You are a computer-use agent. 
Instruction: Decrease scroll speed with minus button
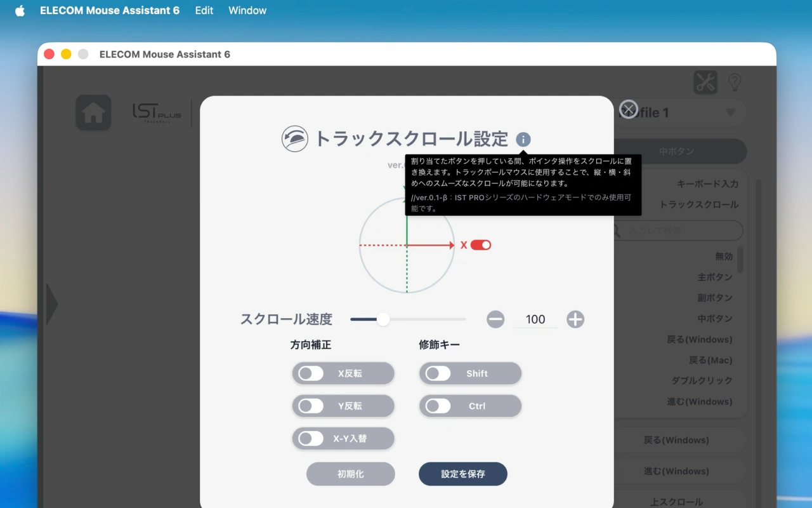(495, 319)
